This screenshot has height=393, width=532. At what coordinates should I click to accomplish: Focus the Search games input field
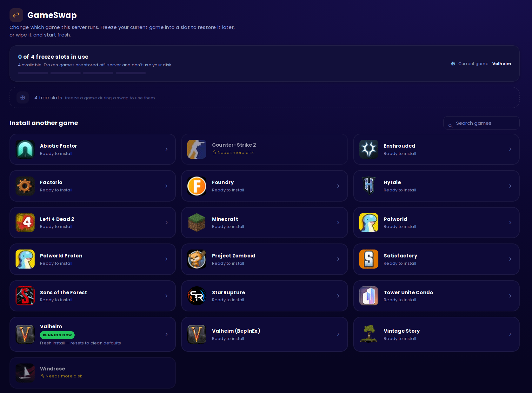pos(481,123)
